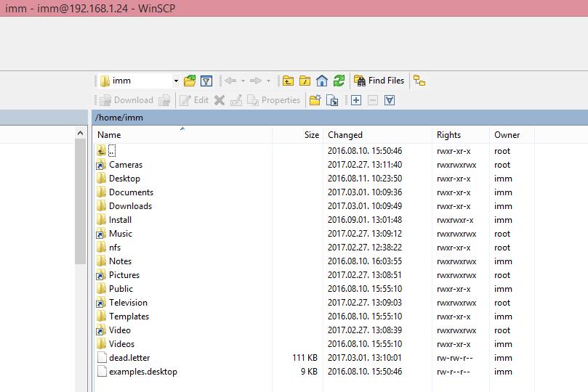588x392 pixels.
Task: Click the Delete X icon
Action: point(220,100)
